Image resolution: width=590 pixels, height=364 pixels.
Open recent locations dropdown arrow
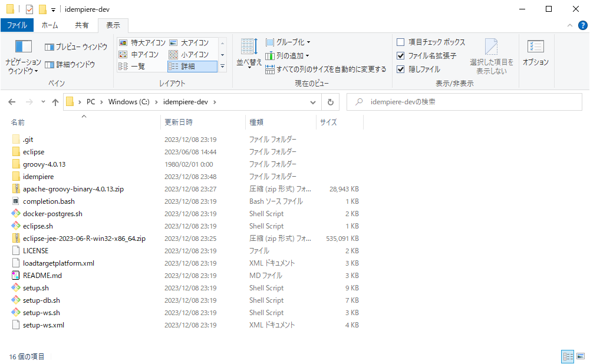[x=43, y=102]
